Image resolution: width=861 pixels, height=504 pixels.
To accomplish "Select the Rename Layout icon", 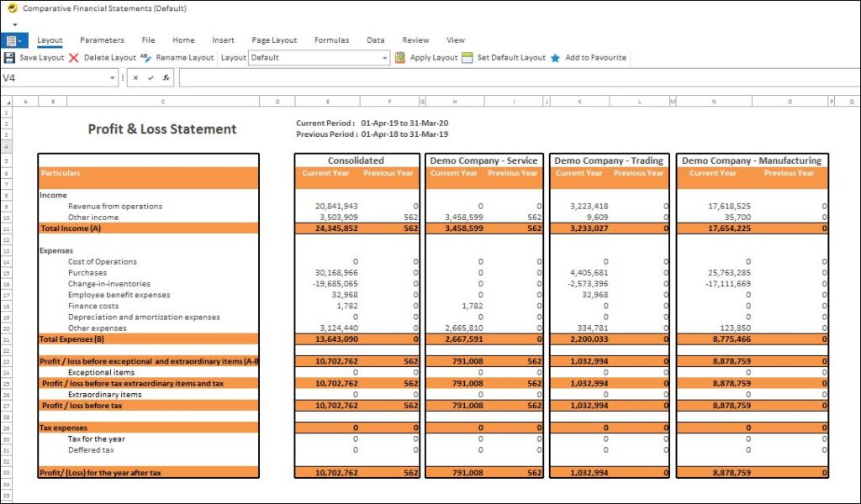I will (144, 57).
